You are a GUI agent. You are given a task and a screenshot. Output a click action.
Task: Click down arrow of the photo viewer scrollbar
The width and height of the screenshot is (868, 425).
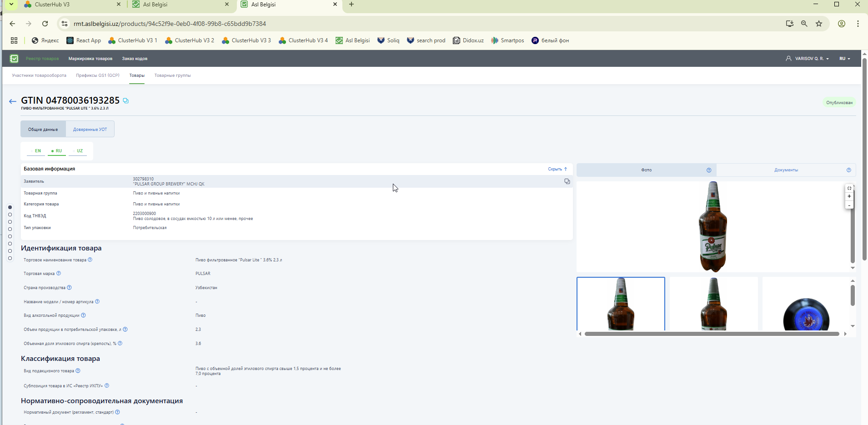click(853, 268)
